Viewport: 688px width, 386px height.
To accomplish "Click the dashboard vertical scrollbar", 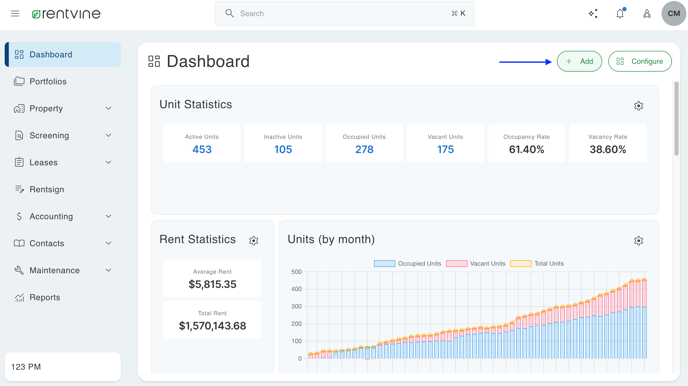I will pos(677,118).
